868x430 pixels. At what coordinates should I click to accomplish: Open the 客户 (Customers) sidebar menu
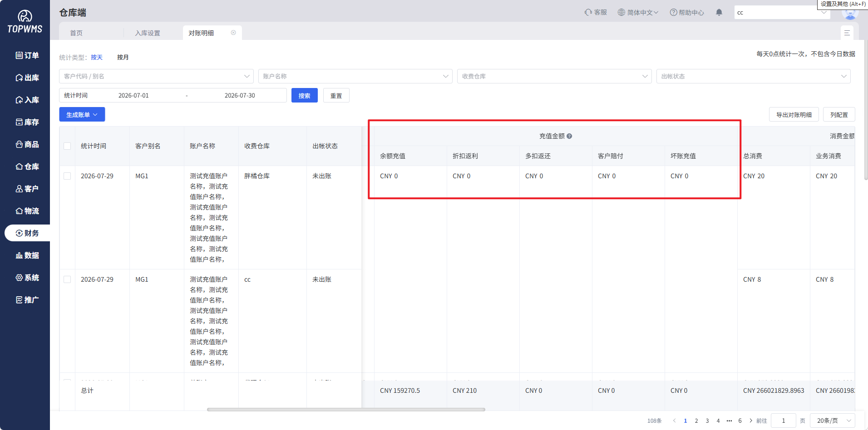coord(27,189)
